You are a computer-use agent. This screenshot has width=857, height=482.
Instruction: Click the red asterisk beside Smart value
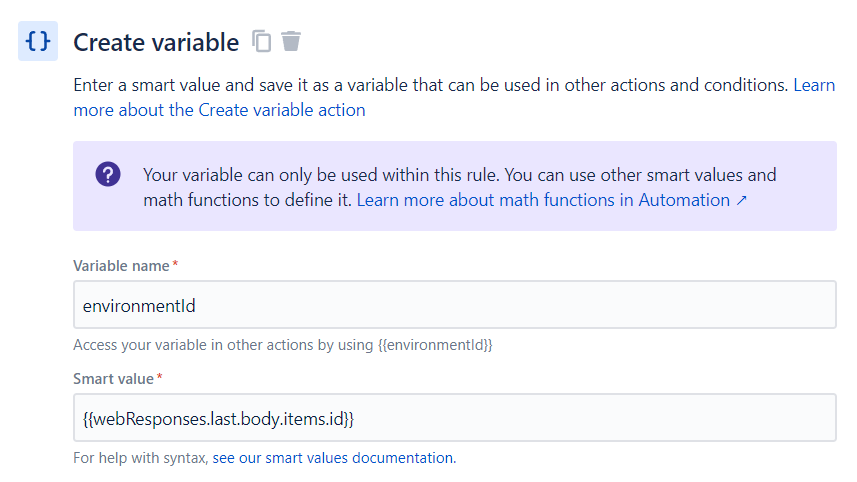click(x=161, y=377)
